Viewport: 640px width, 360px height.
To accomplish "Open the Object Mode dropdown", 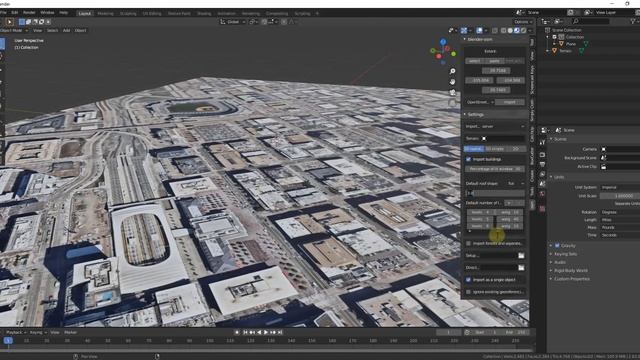I will [x=14, y=30].
